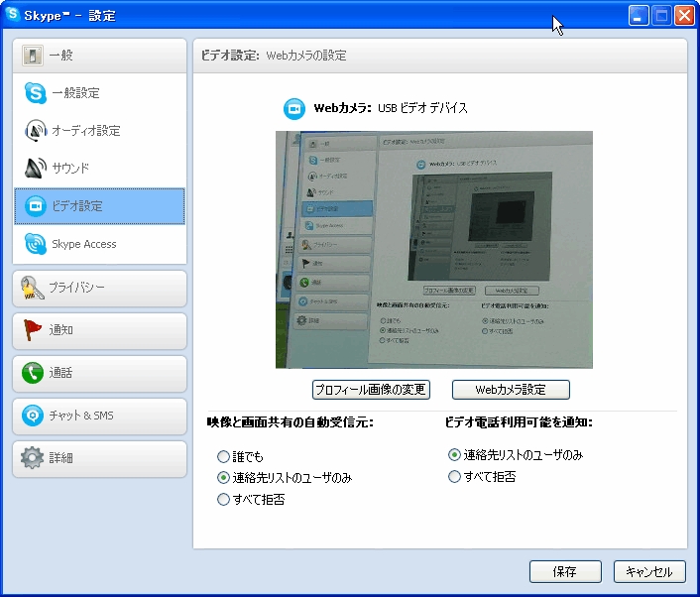Viewport: 700px width, 597px height.
Task: Minimize the Skype settings window
Action: click(639, 16)
